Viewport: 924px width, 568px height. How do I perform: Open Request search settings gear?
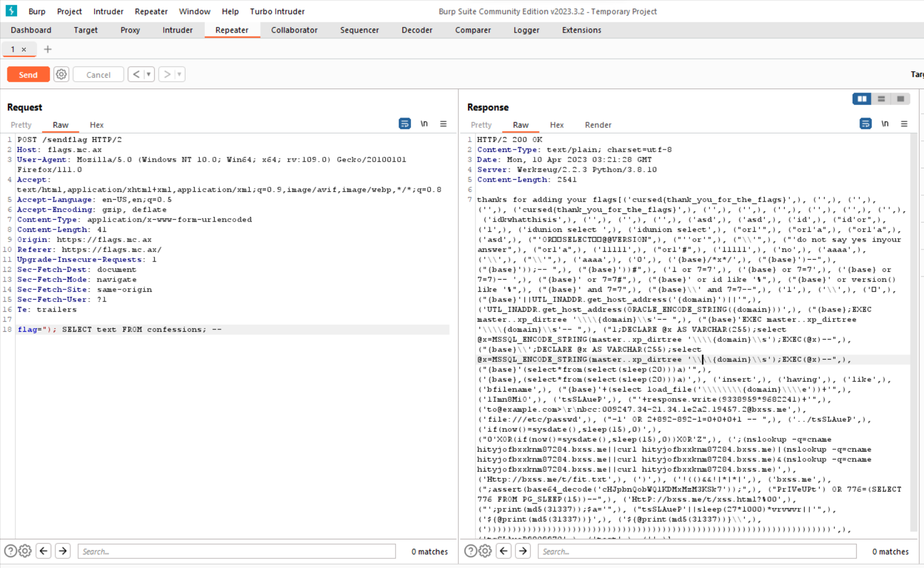tap(25, 551)
